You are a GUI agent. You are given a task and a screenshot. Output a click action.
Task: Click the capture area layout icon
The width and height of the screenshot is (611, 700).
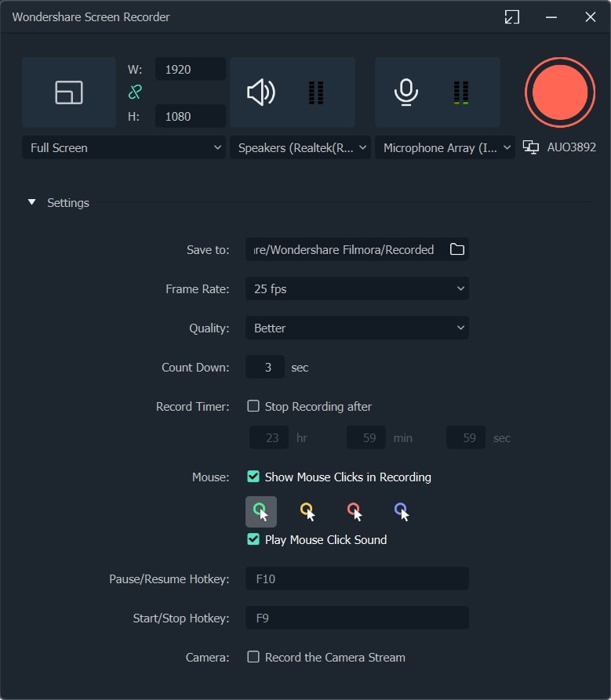click(69, 92)
